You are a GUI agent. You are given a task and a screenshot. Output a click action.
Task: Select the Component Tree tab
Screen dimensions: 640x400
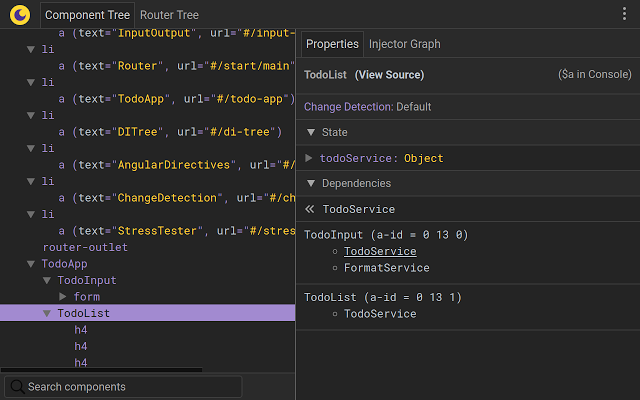pyautogui.click(x=88, y=15)
